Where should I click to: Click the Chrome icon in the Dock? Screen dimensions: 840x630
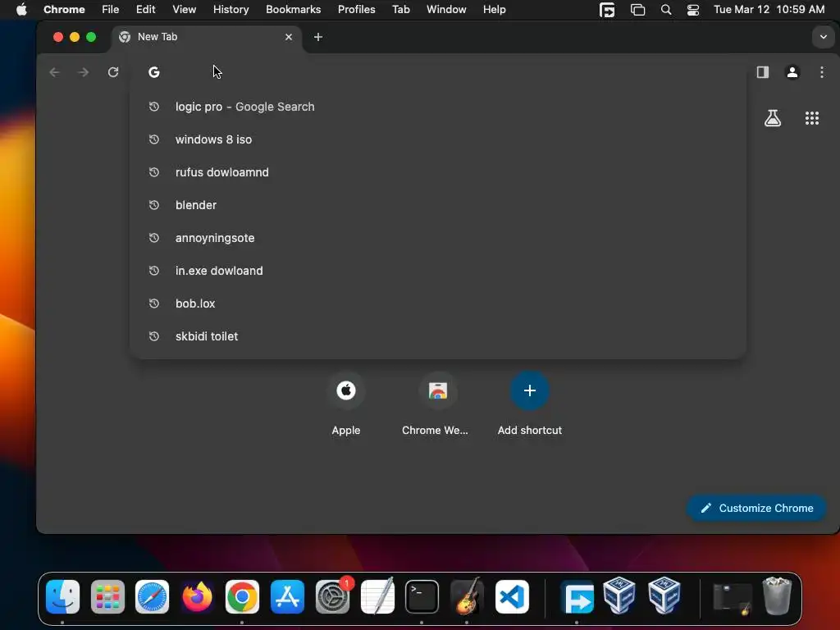tap(242, 596)
